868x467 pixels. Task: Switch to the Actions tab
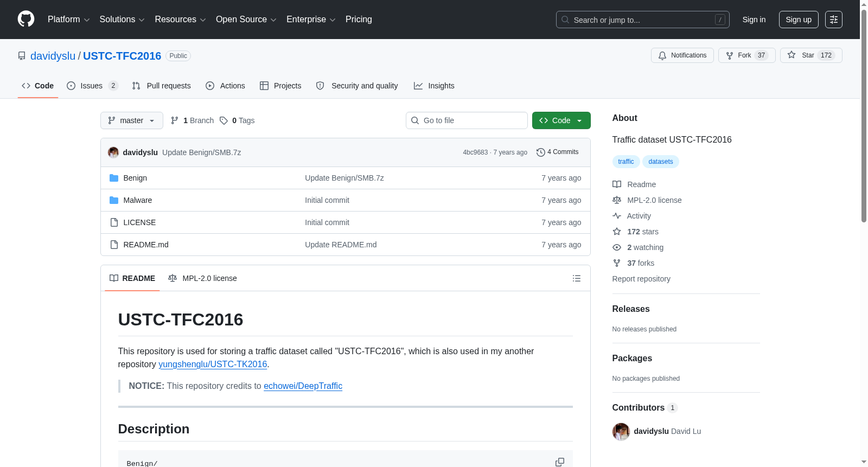tap(226, 86)
